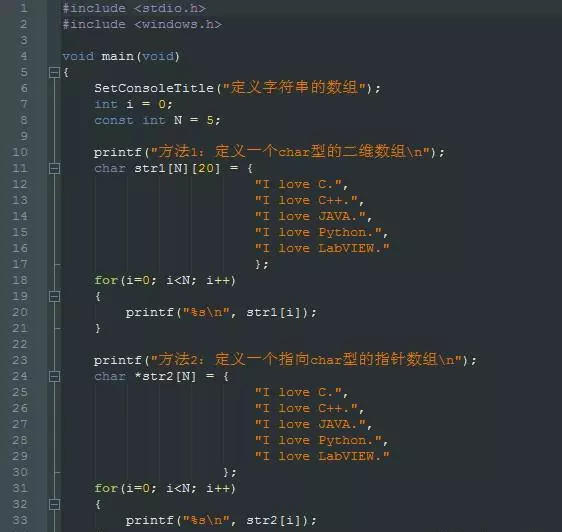
Task: Click the printf containing 方法2 on line 23
Action: [285, 360]
